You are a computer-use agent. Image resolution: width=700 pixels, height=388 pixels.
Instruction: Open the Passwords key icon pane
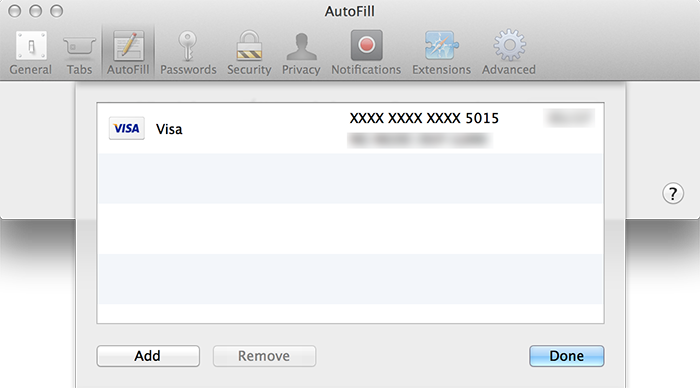188,53
